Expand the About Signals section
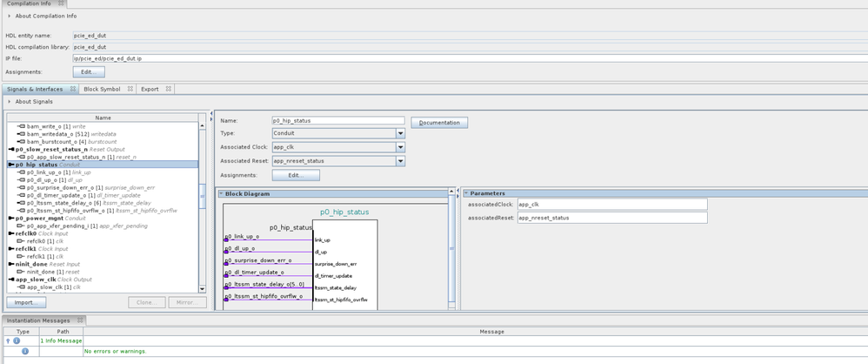Screen dimensions: 868x364 pyautogui.click(x=10, y=102)
